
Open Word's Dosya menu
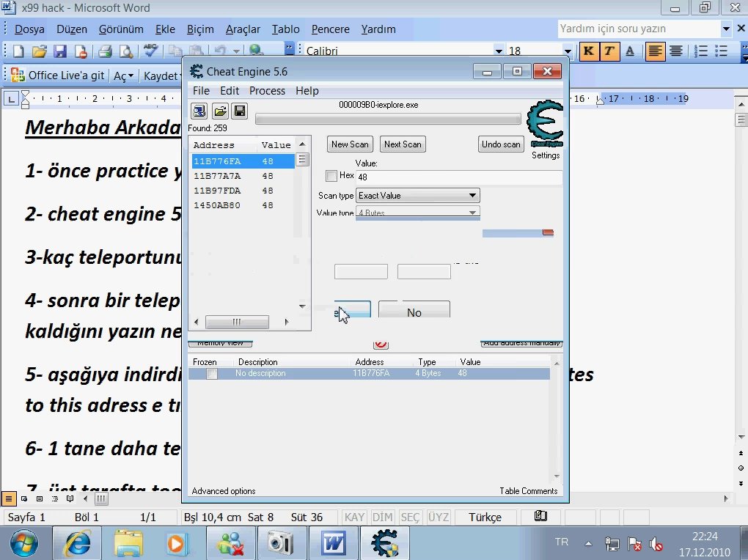pos(29,29)
